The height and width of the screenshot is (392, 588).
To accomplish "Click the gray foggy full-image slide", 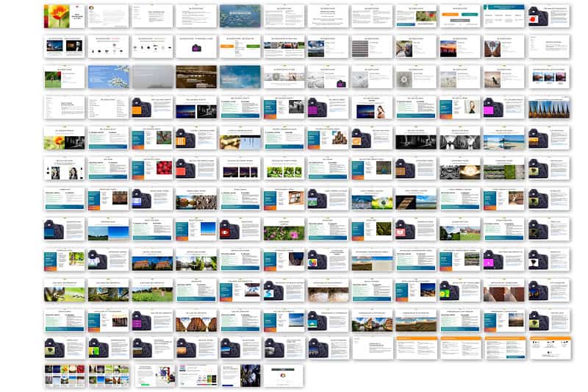I will point(152,77).
